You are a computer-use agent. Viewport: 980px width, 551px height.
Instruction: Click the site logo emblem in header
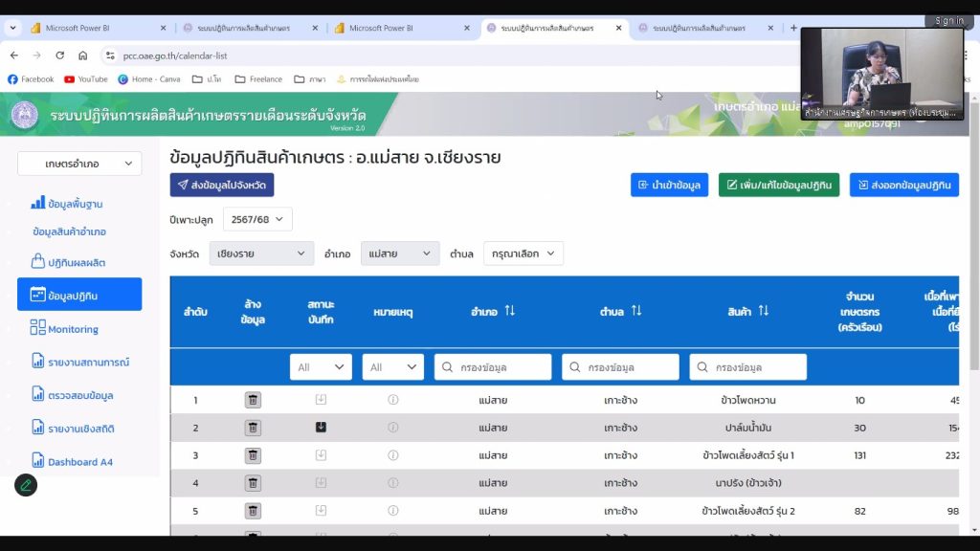[x=24, y=115]
